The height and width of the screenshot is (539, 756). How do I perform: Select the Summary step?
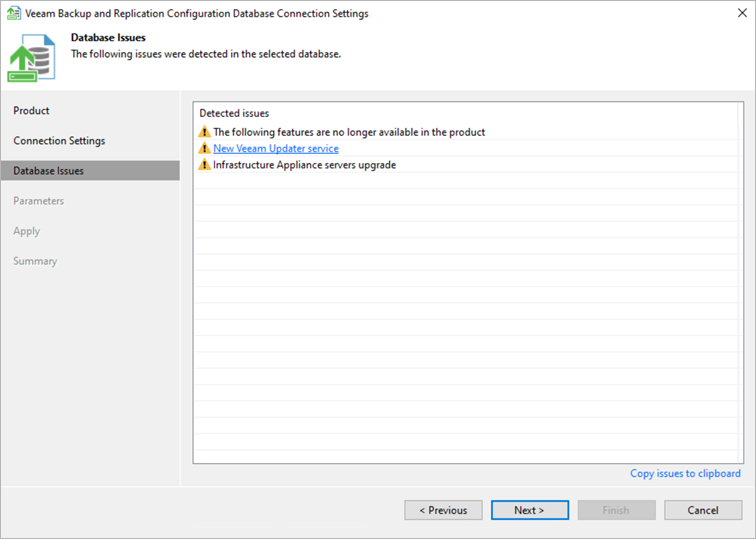[x=35, y=261]
